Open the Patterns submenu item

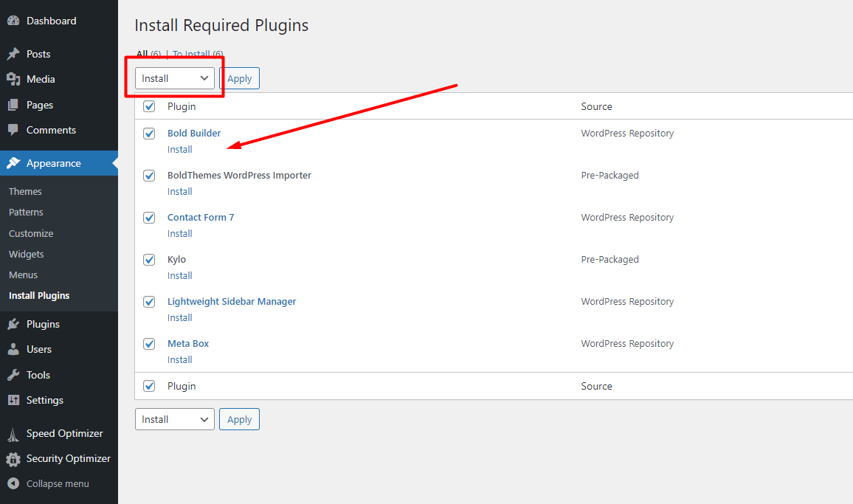[26, 213]
